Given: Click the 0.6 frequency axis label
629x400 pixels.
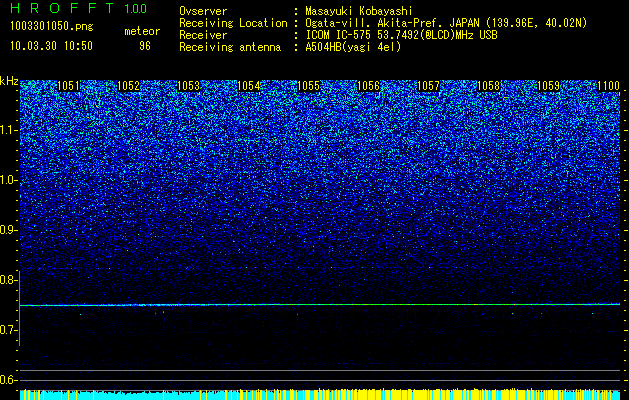Looking at the screenshot, I should [x=9, y=380].
